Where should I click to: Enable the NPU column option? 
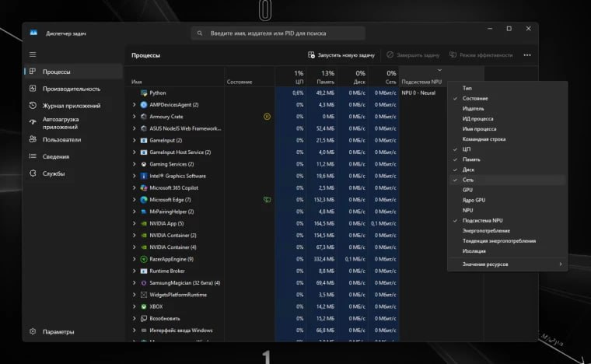[x=507, y=210]
